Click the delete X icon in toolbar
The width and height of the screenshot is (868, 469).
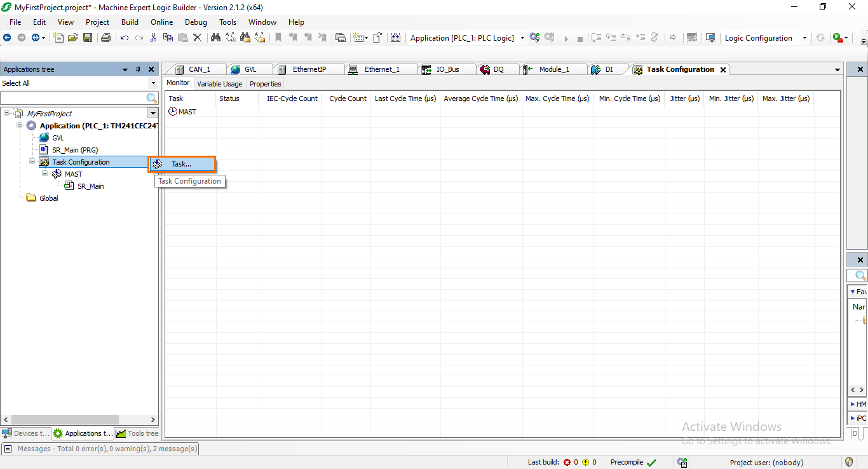pos(197,37)
